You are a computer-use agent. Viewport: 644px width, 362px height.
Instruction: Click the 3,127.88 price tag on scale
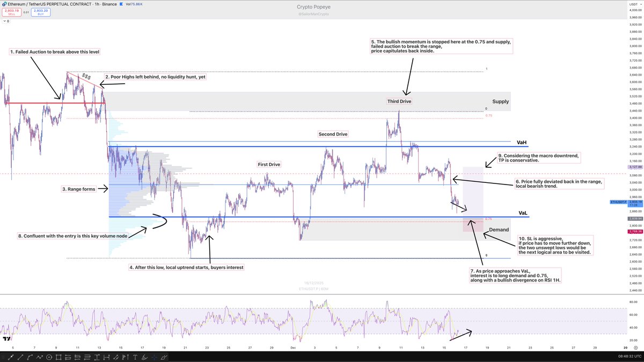[x=634, y=167]
